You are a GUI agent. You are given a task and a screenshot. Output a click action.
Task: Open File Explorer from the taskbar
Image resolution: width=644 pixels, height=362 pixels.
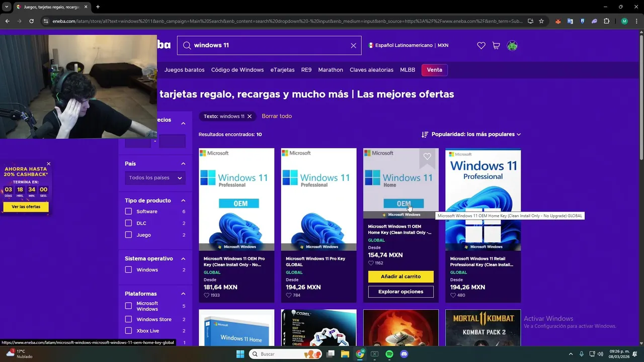[x=345, y=354]
